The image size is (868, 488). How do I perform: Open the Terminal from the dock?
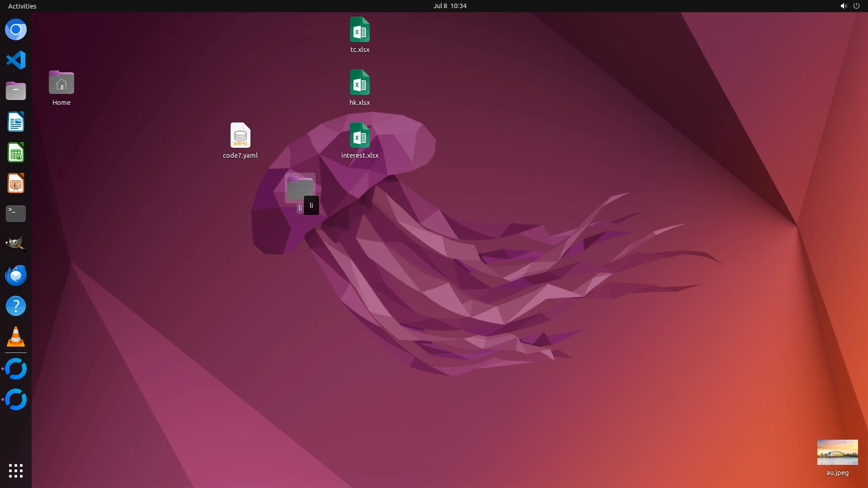pyautogui.click(x=16, y=214)
